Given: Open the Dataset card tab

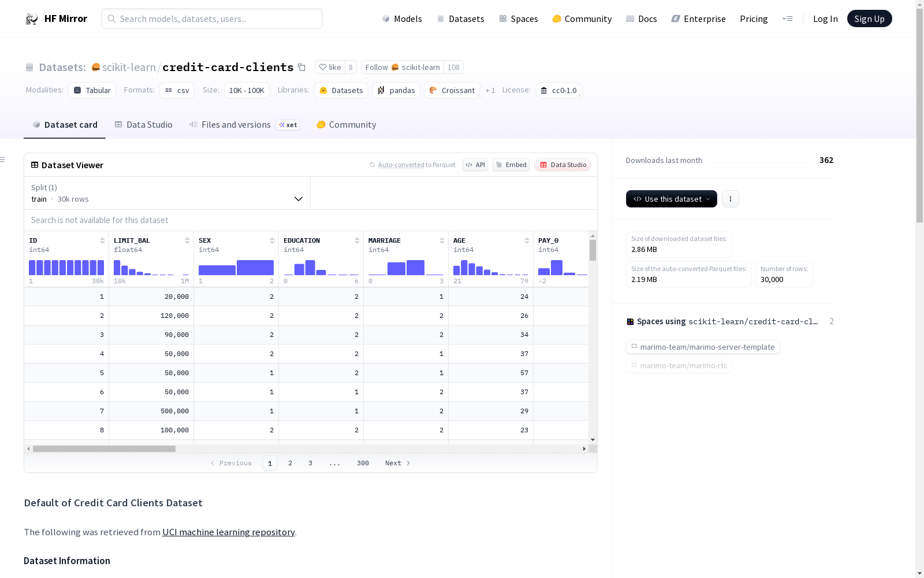Looking at the screenshot, I should point(65,125).
